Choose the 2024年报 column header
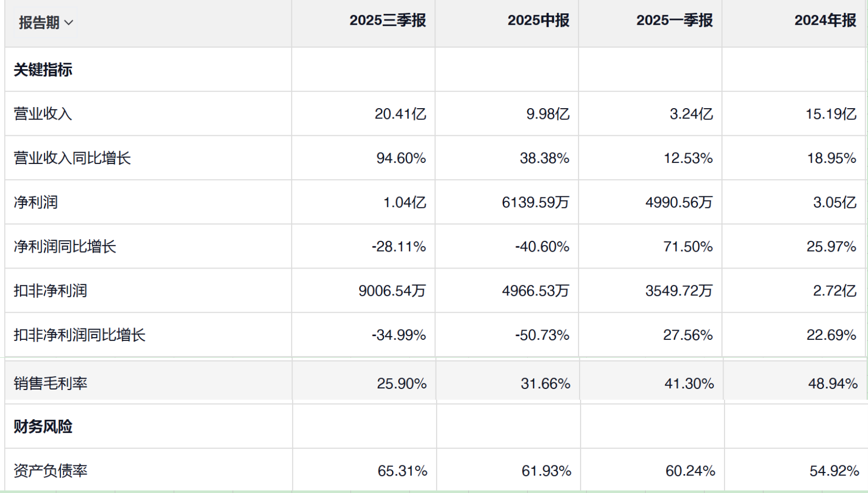 point(825,20)
